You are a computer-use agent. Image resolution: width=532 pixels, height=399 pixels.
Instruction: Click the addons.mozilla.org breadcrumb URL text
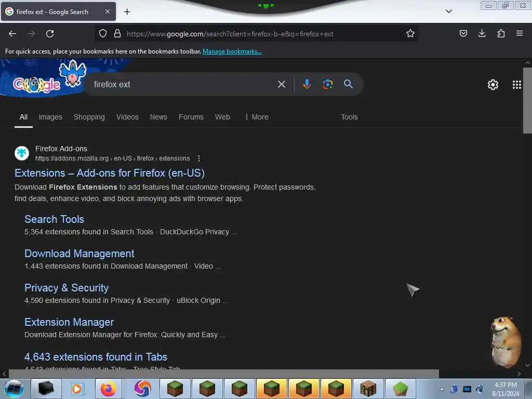click(x=112, y=158)
